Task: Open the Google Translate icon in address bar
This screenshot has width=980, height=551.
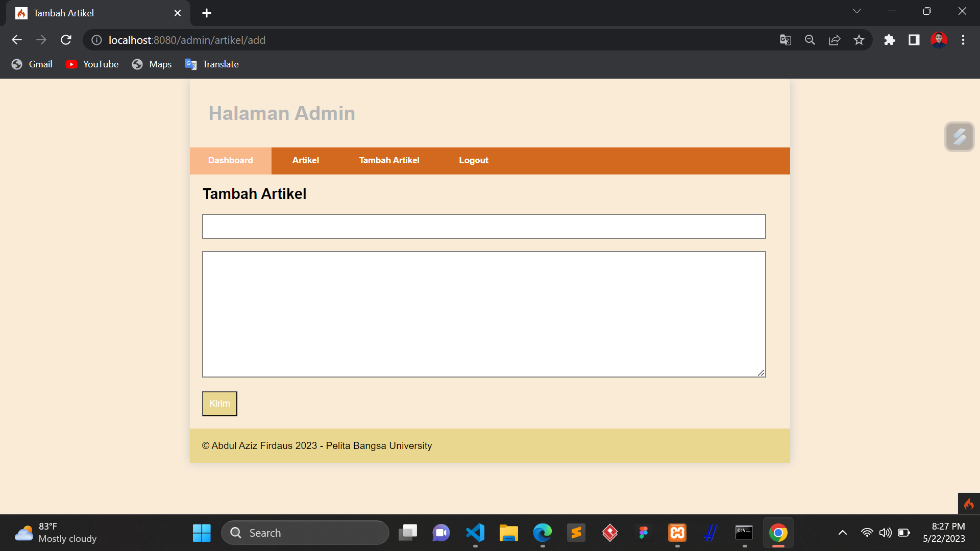Action: point(786,40)
